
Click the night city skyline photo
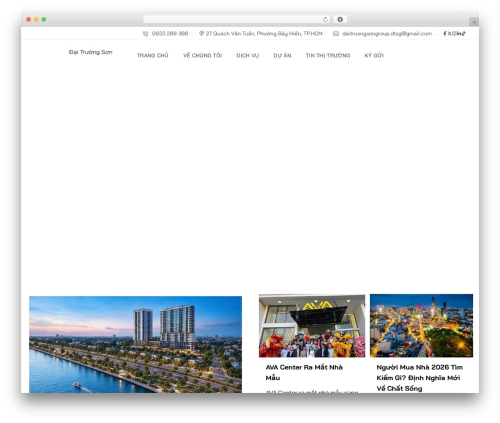coord(421,326)
